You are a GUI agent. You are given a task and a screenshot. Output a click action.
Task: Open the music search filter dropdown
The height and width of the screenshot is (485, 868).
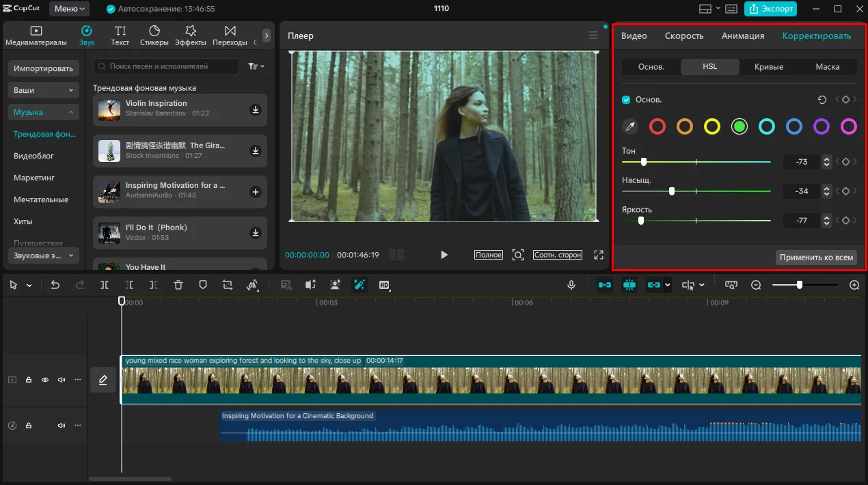[256, 66]
